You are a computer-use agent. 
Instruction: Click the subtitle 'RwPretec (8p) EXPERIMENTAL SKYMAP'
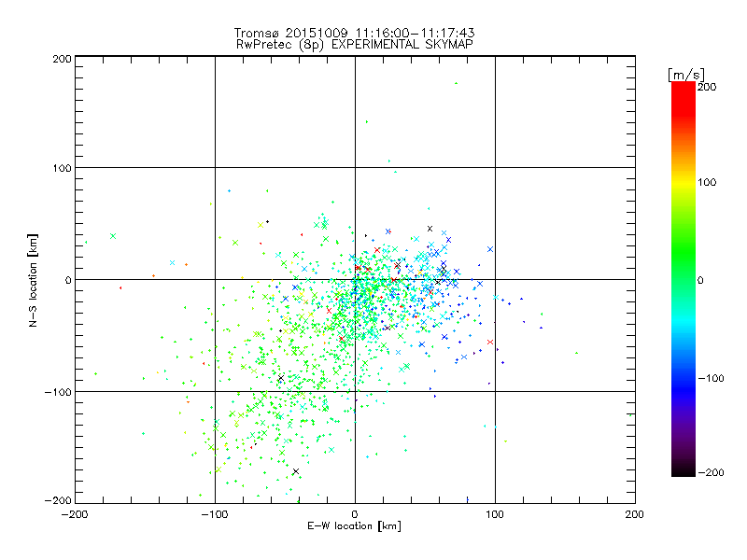tap(355, 45)
